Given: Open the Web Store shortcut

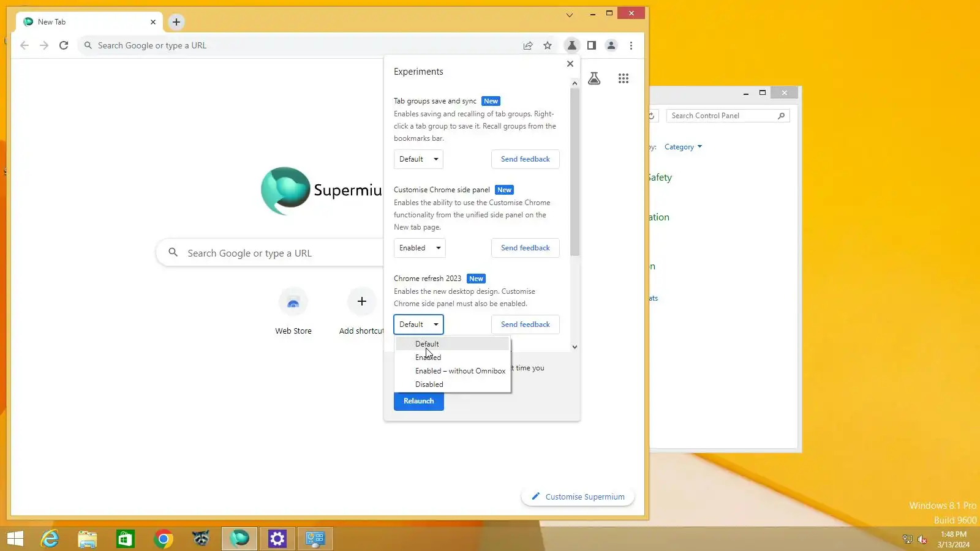Looking at the screenshot, I should pyautogui.click(x=293, y=312).
